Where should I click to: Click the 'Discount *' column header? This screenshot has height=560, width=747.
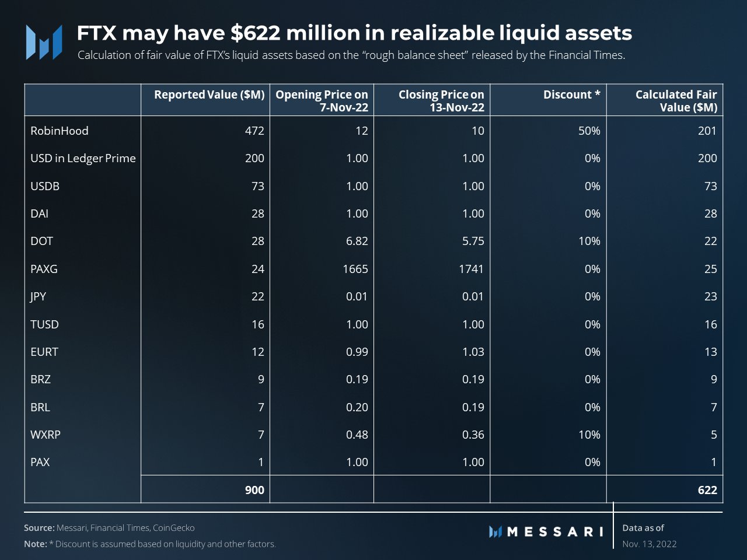(x=571, y=94)
